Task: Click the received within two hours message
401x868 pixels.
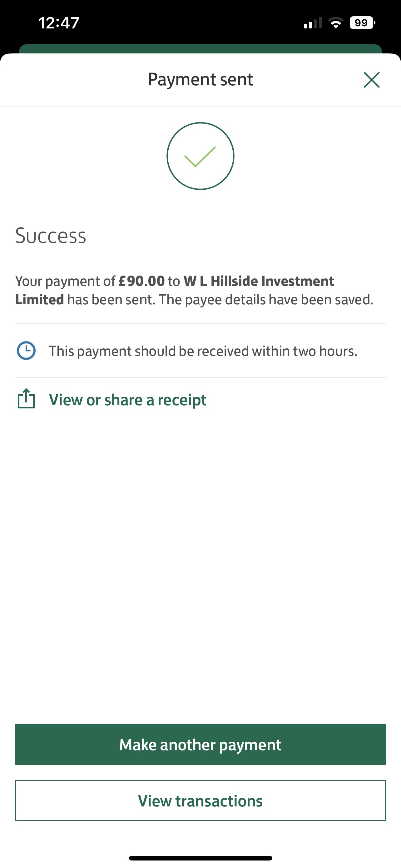Action: coord(203,351)
